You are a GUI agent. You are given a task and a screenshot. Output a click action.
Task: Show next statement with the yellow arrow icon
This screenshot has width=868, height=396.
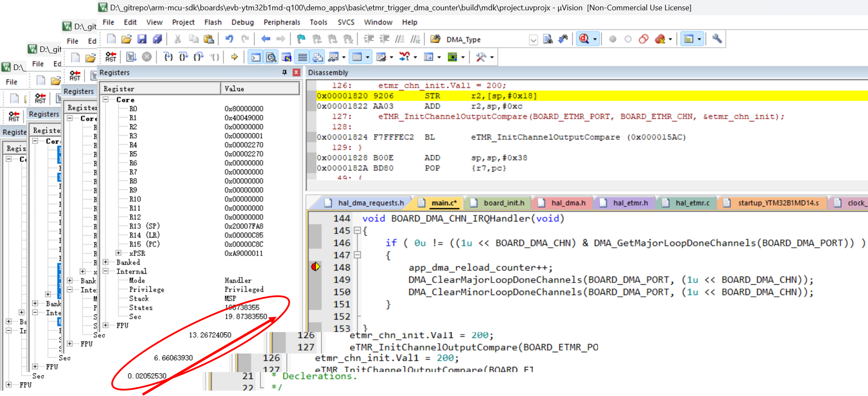(235, 57)
